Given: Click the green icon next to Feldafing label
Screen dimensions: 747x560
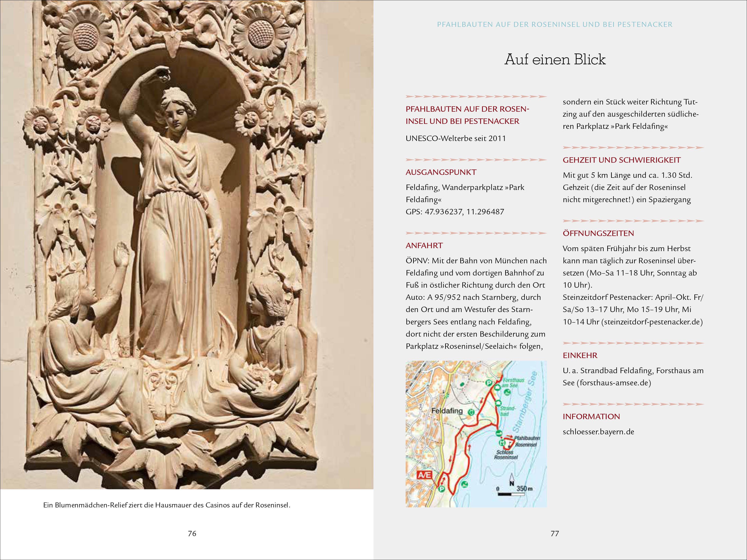Looking at the screenshot, I should 471,412.
